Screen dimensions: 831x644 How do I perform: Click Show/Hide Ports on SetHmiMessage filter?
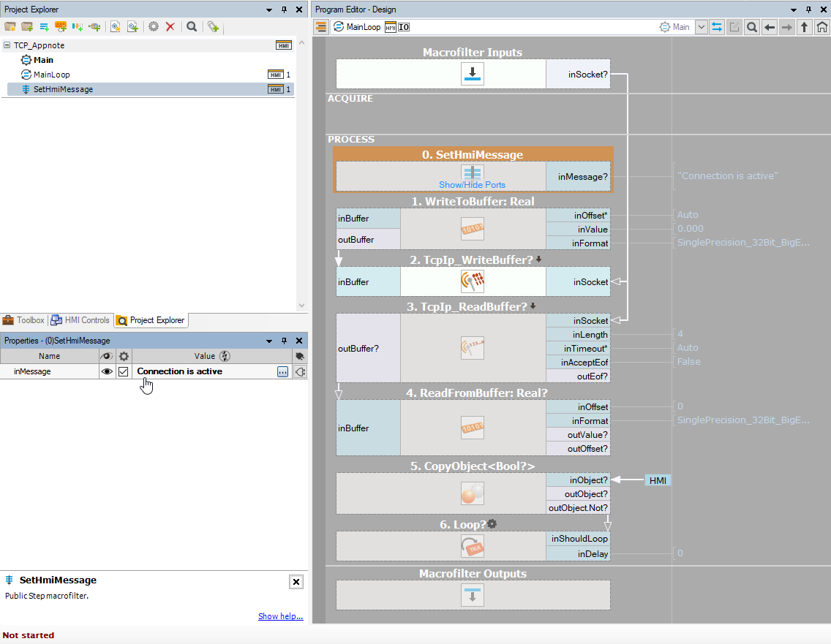tap(472, 185)
